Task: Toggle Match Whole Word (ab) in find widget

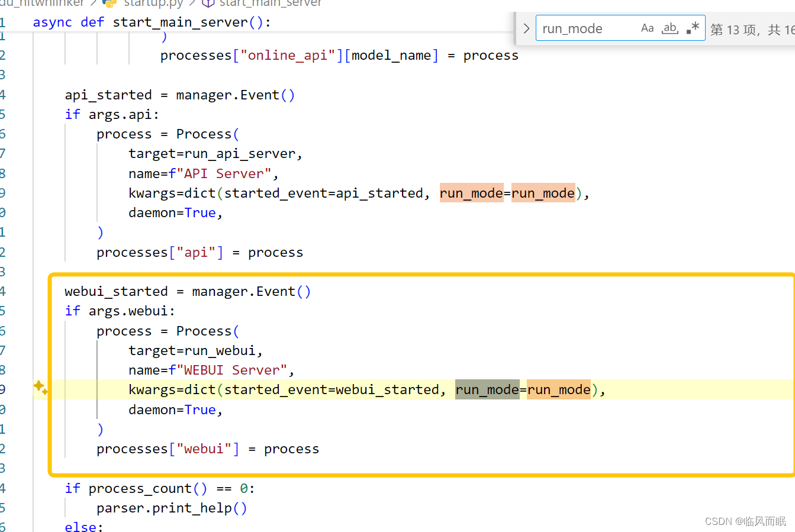Action: coord(670,28)
